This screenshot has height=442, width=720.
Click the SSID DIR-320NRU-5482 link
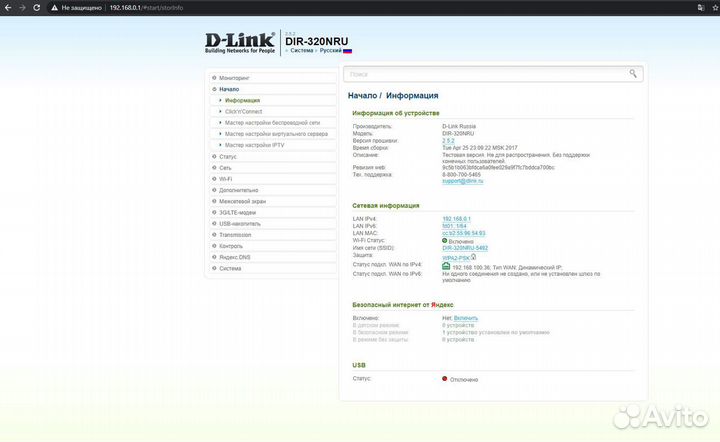(465, 248)
